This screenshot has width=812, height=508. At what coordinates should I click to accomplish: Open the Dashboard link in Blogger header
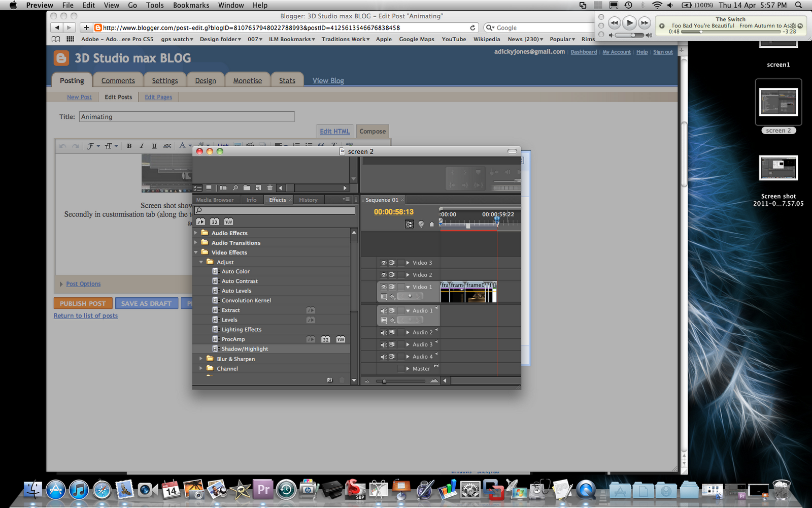point(584,52)
